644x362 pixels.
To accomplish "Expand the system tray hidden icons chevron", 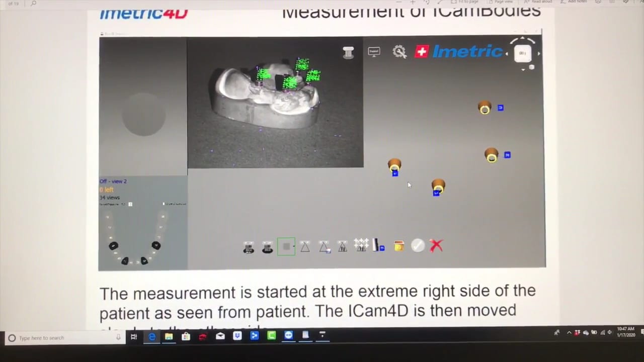I will point(569,332).
